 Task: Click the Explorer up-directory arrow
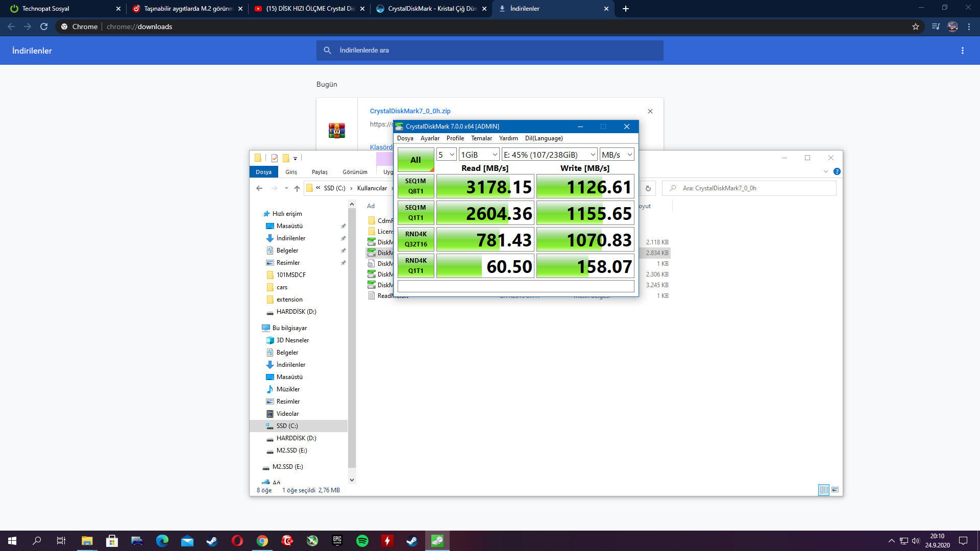[x=297, y=188]
